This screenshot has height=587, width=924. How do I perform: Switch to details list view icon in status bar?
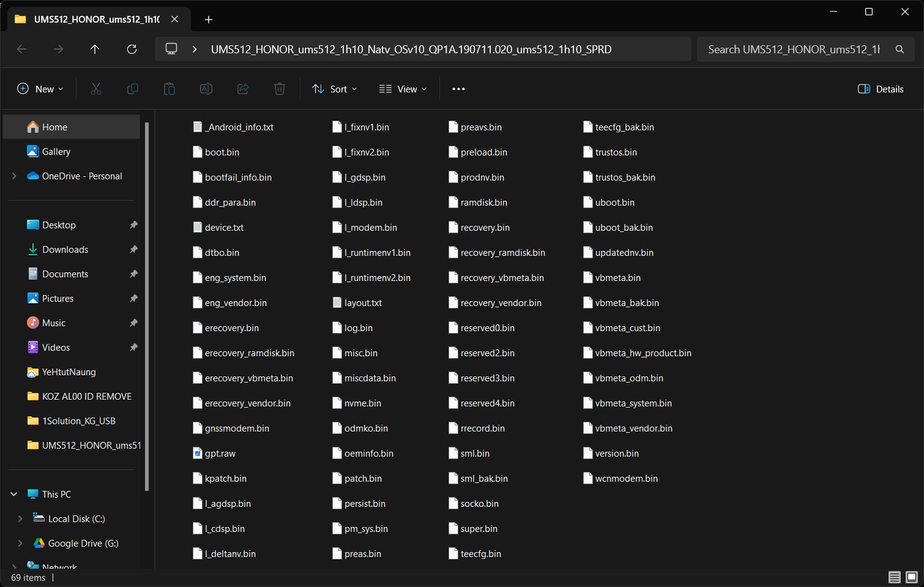click(895, 577)
